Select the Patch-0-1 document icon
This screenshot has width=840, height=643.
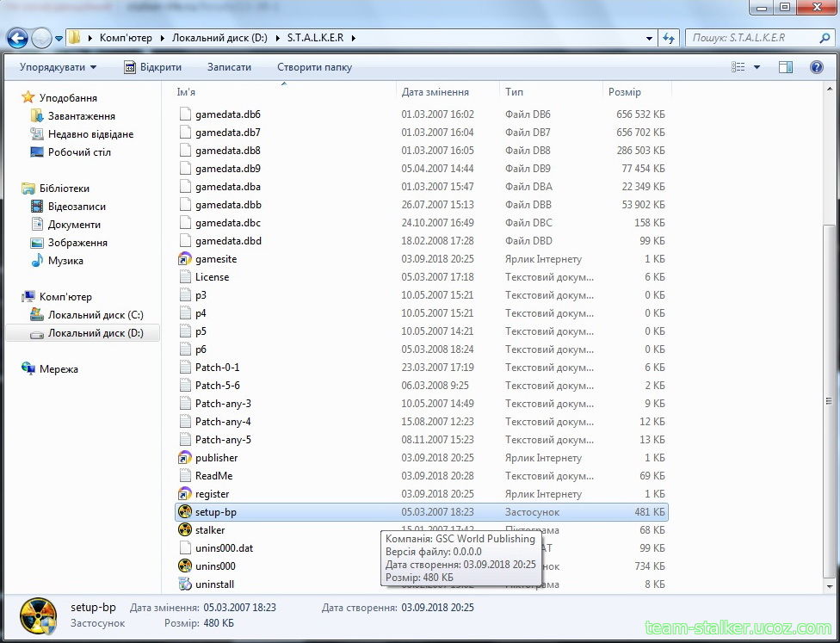[185, 368]
